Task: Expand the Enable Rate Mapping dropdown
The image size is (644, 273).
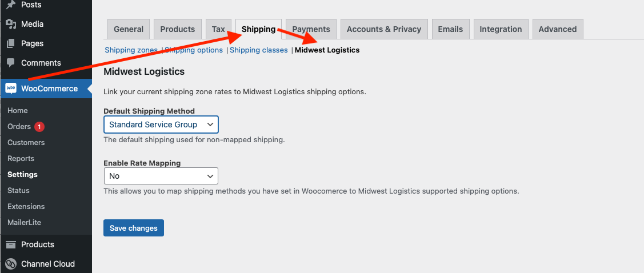Action: point(161,176)
